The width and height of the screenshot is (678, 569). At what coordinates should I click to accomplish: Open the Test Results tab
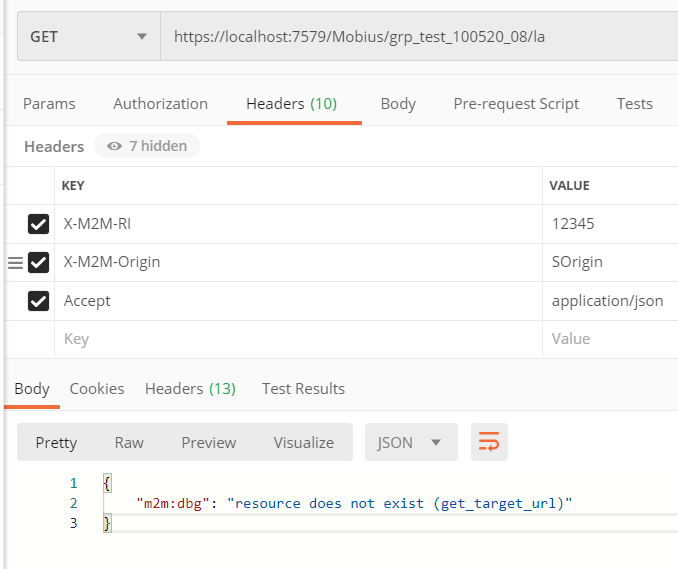[x=303, y=389]
